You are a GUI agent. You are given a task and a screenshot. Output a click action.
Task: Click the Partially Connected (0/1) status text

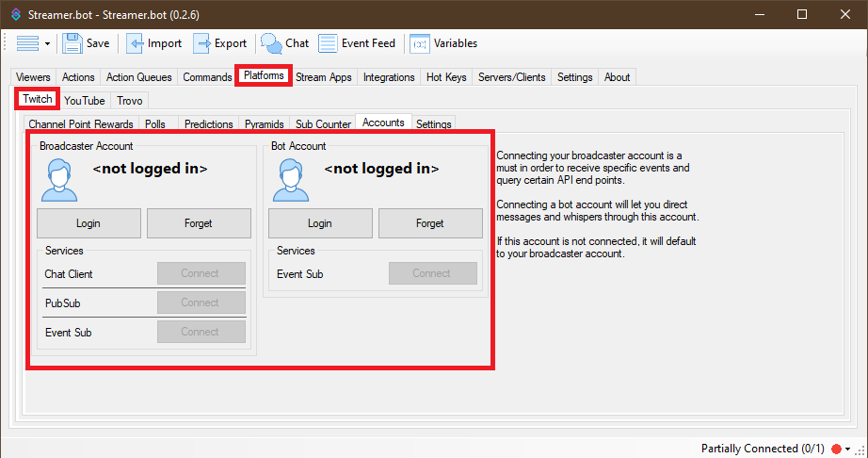tap(763, 449)
